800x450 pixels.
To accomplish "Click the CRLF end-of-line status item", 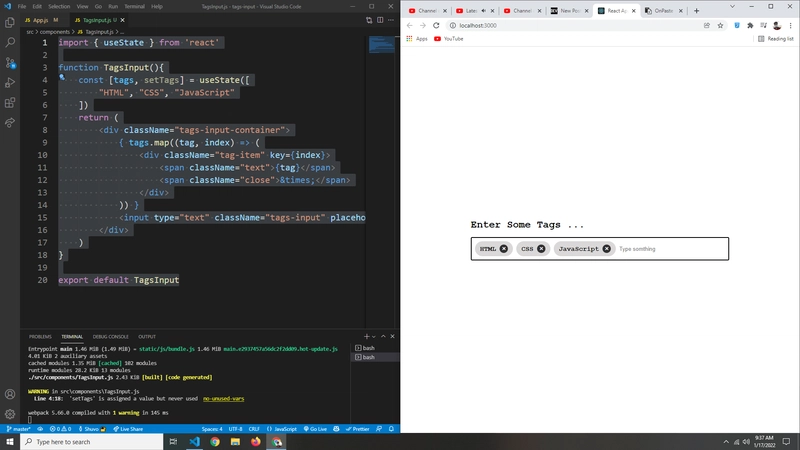I will (x=254, y=429).
